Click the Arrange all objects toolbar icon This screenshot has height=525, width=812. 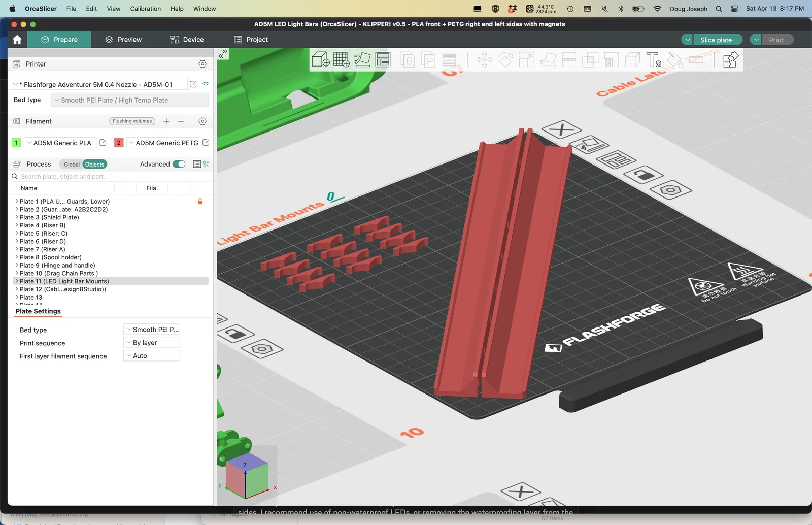383,60
